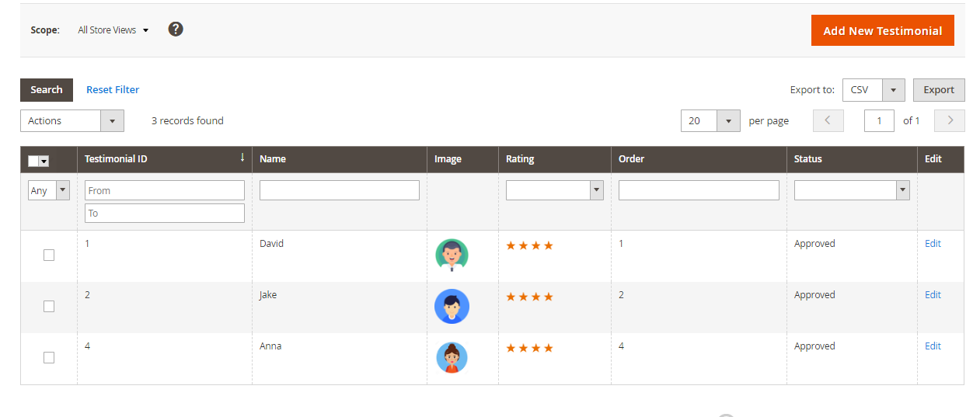This screenshot has width=980, height=417.
Task: Click Jake's avatar image
Action: (x=452, y=307)
